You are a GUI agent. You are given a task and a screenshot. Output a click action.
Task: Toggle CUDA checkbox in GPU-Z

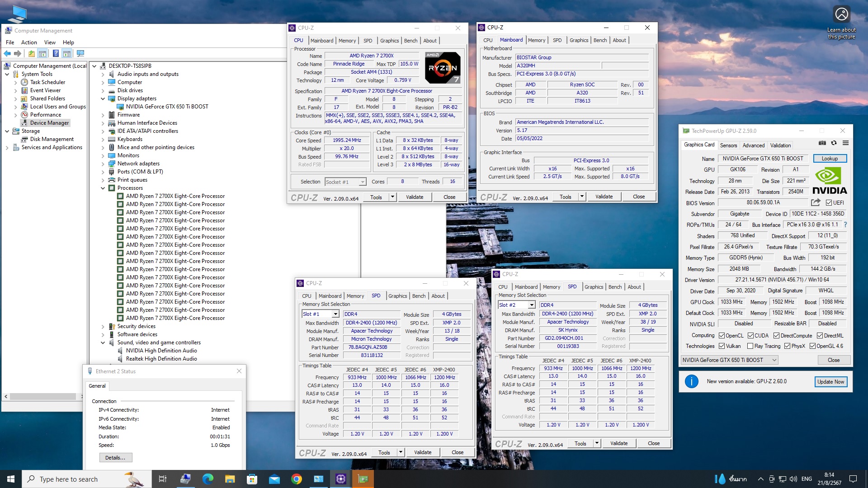pos(750,336)
